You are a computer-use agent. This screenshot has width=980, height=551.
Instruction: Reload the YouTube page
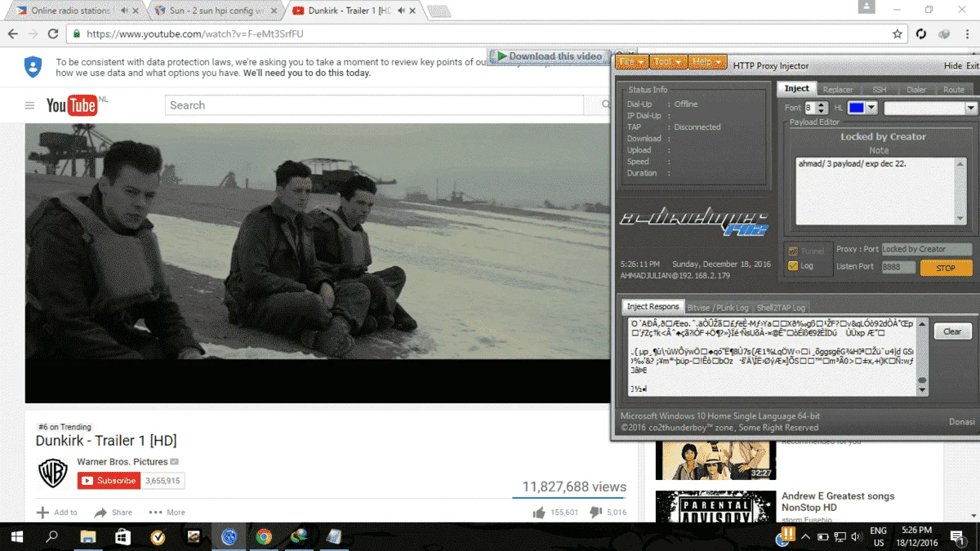coord(53,34)
